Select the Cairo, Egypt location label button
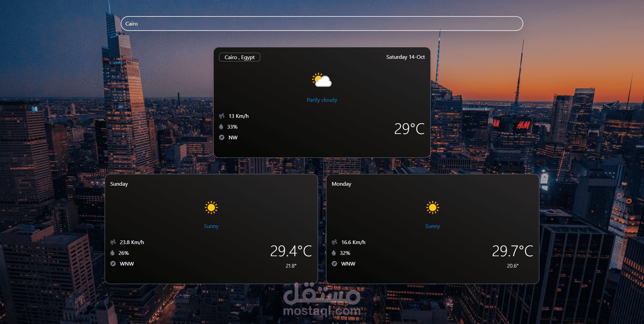 pyautogui.click(x=239, y=57)
